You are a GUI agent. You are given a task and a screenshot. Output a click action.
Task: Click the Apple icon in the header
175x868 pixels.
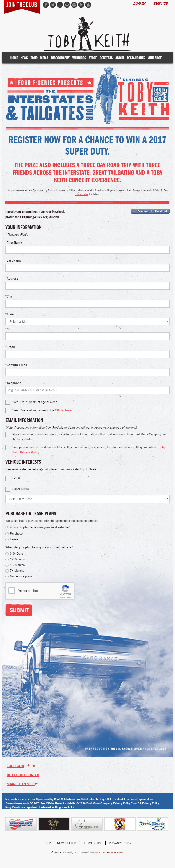point(88,5)
